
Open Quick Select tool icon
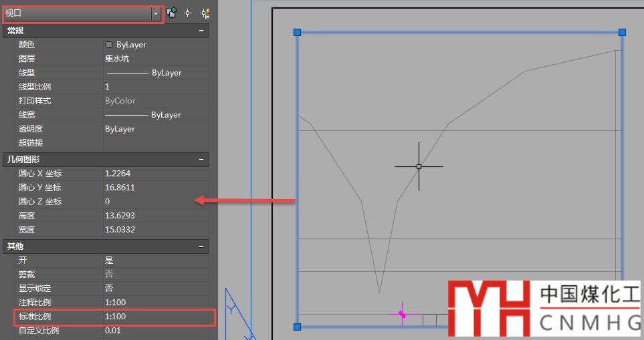pyautogui.click(x=205, y=13)
